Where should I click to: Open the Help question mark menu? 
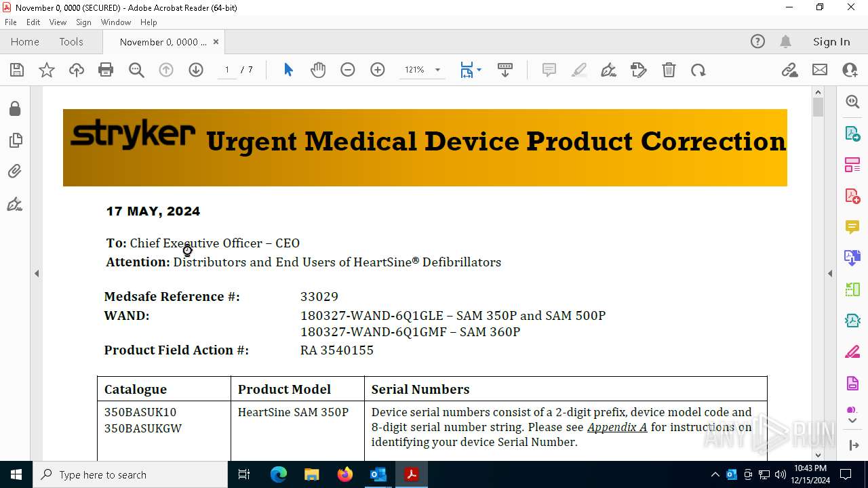point(757,41)
